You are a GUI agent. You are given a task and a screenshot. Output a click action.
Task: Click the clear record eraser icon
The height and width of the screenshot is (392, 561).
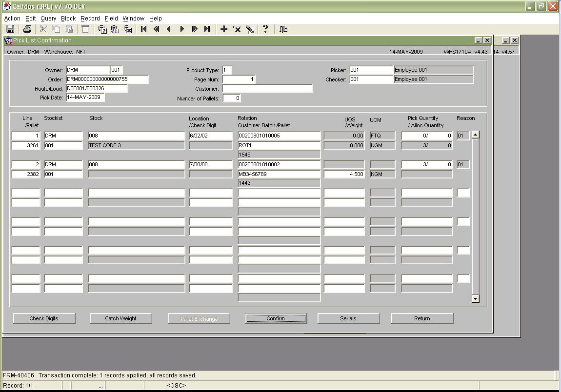pyautogui.click(x=250, y=29)
